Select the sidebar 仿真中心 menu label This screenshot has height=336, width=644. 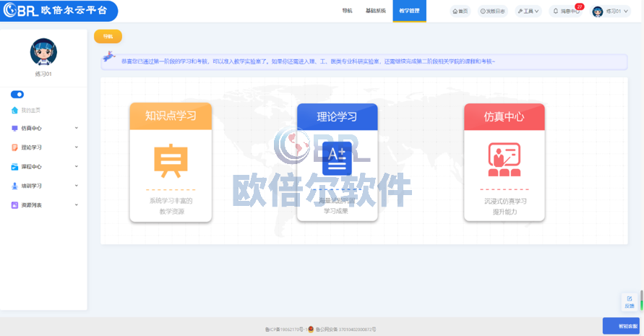pos(32,129)
